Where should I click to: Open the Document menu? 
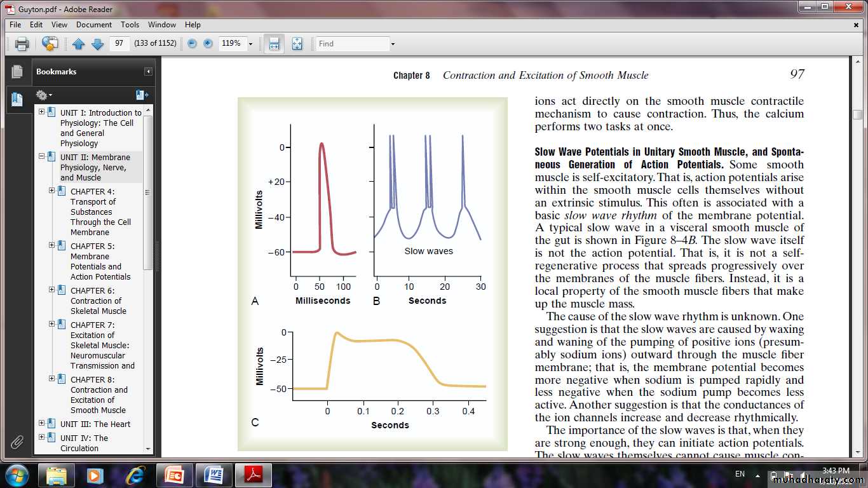[93, 25]
